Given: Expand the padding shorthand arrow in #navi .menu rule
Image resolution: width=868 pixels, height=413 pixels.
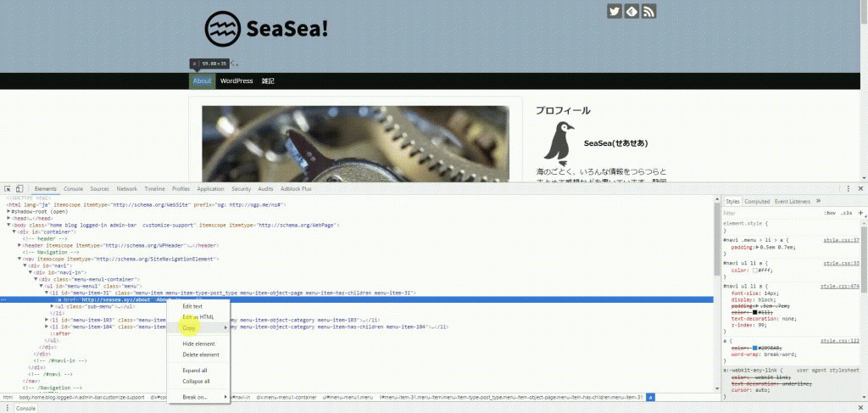Looking at the screenshot, I should point(758,248).
